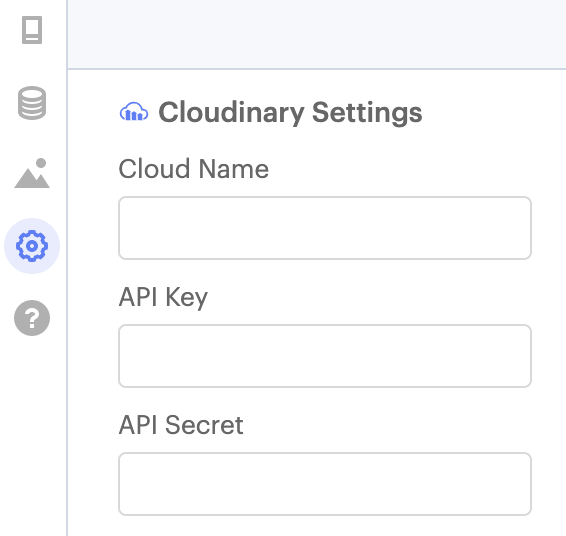This screenshot has height=536, width=566.
Task: Click the API Key label text
Action: (x=163, y=297)
